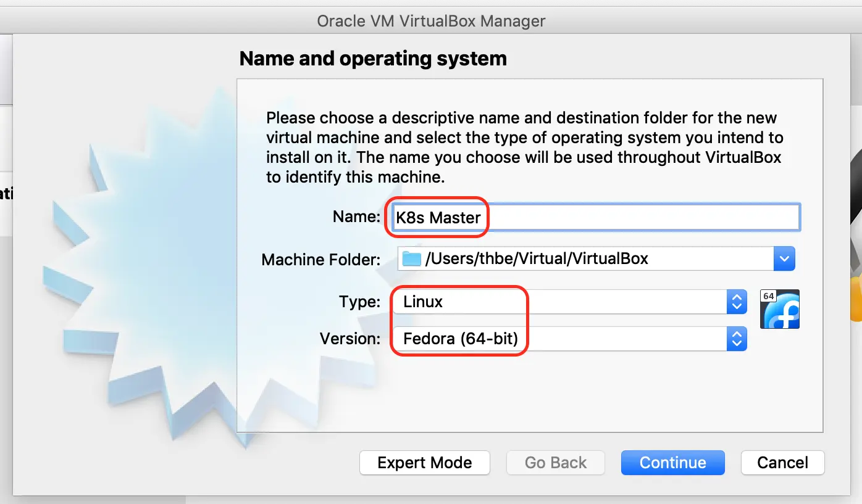Click the Continue button
862x504 pixels.
[x=672, y=463]
